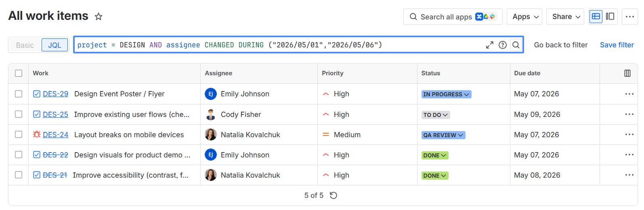Click the Save filter link
Image resolution: width=644 pixels, height=210 pixels.
tap(617, 45)
